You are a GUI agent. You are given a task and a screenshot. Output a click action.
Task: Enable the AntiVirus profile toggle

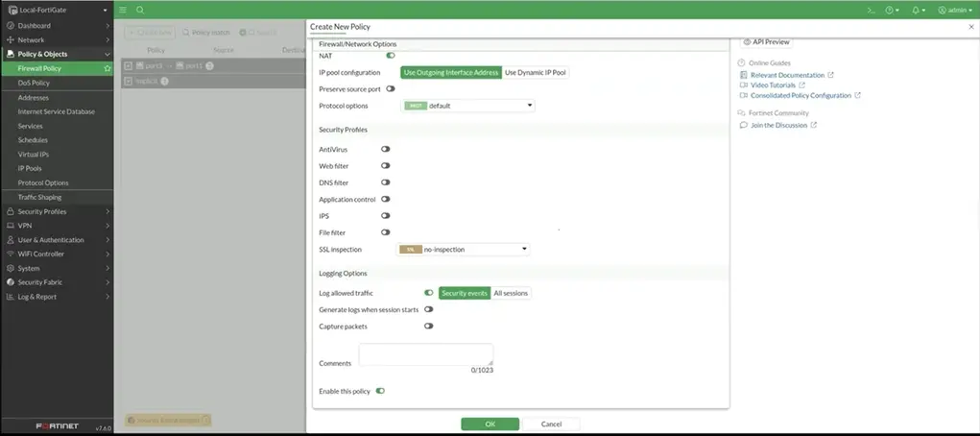click(x=386, y=150)
